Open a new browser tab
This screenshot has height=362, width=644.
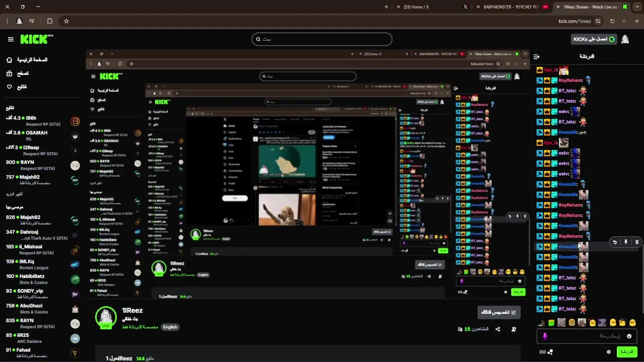coord(386,7)
